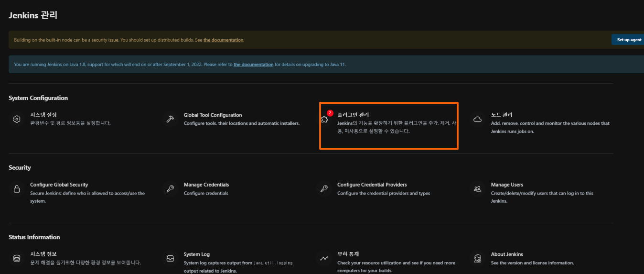The width and height of the screenshot is (644, 274).
Task: Click the inbox tray icon for System Log
Action: (x=170, y=259)
